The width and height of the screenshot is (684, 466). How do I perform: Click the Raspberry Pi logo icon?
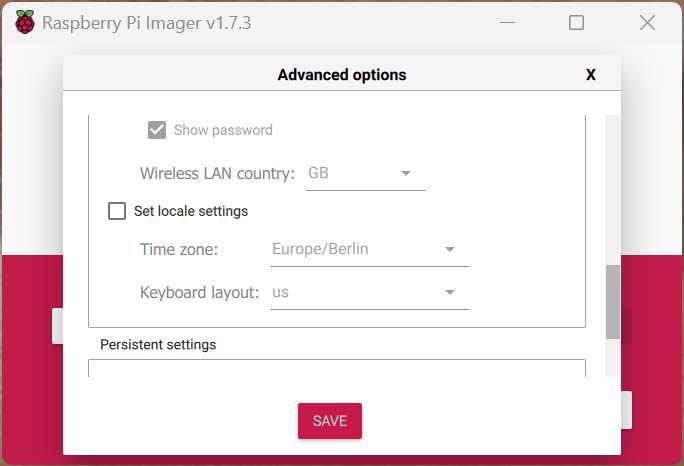[25, 22]
